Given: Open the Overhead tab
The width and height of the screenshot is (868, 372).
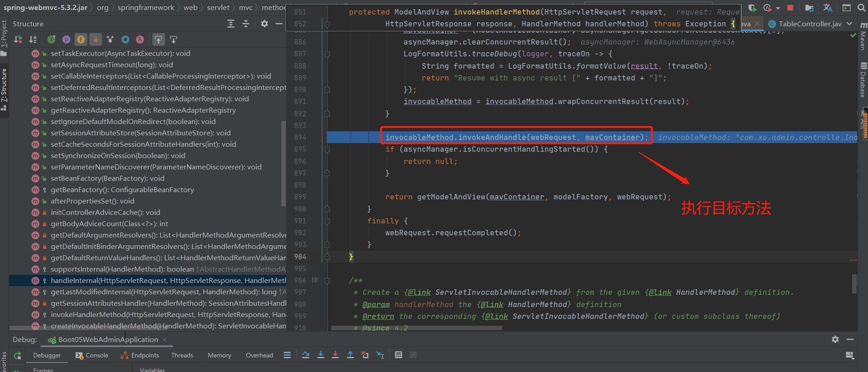Looking at the screenshot, I should 259,355.
